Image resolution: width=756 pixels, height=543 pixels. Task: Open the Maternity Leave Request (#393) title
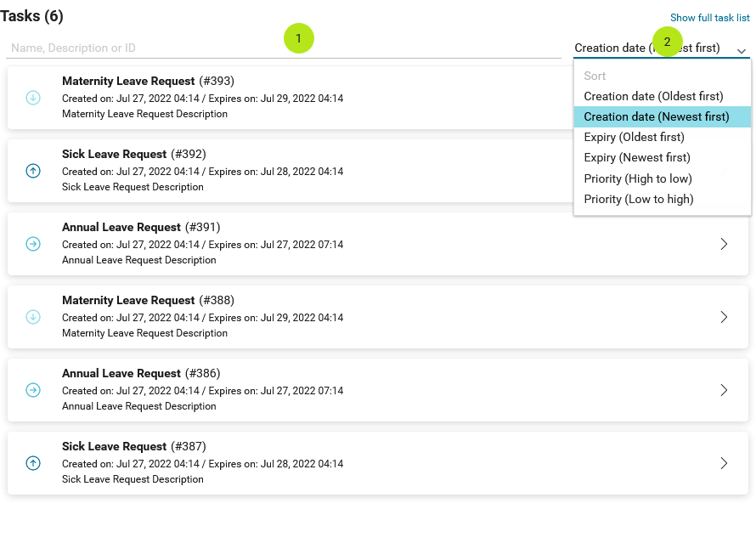pyautogui.click(x=148, y=81)
